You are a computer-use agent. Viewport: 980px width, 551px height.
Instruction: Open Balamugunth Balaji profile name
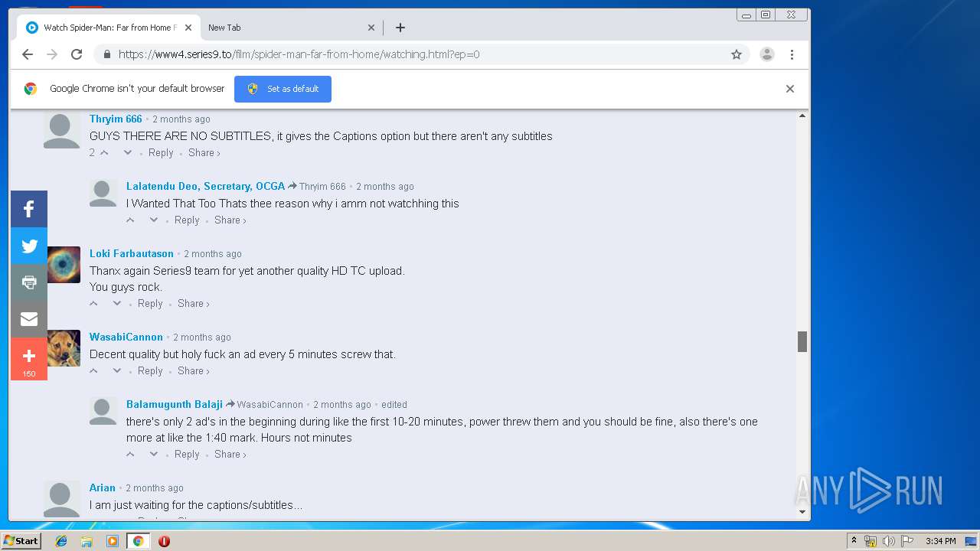[175, 405]
